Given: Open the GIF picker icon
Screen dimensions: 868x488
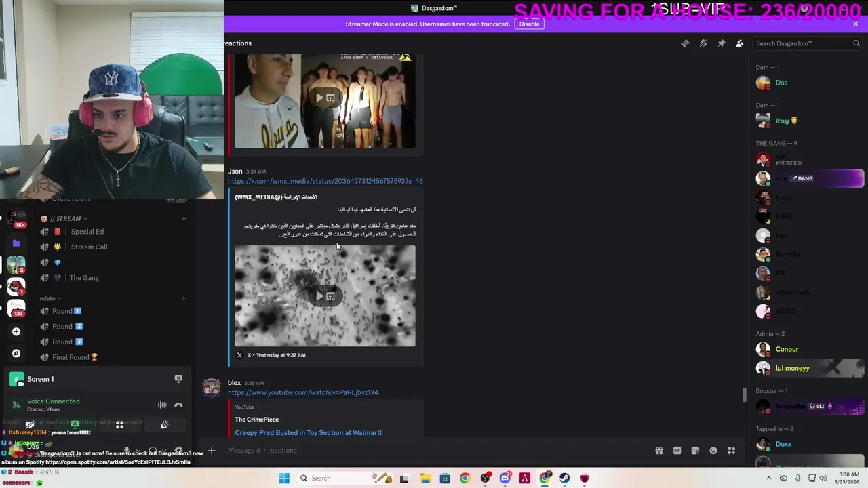Looking at the screenshot, I should (677, 450).
